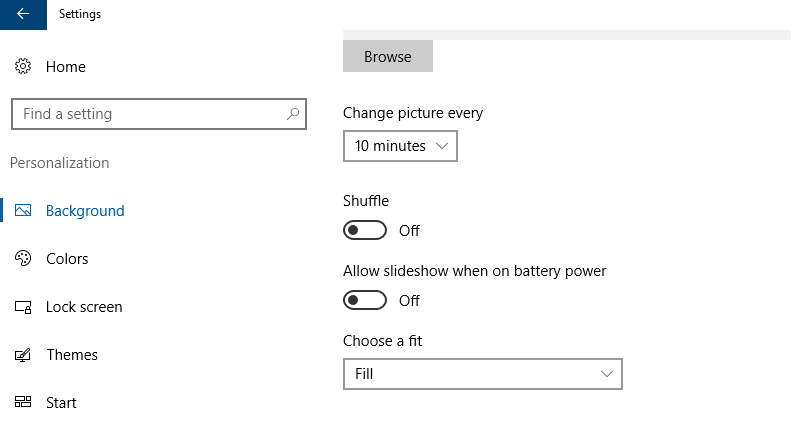
Task: Go to Lock screen settings
Action: point(84,307)
